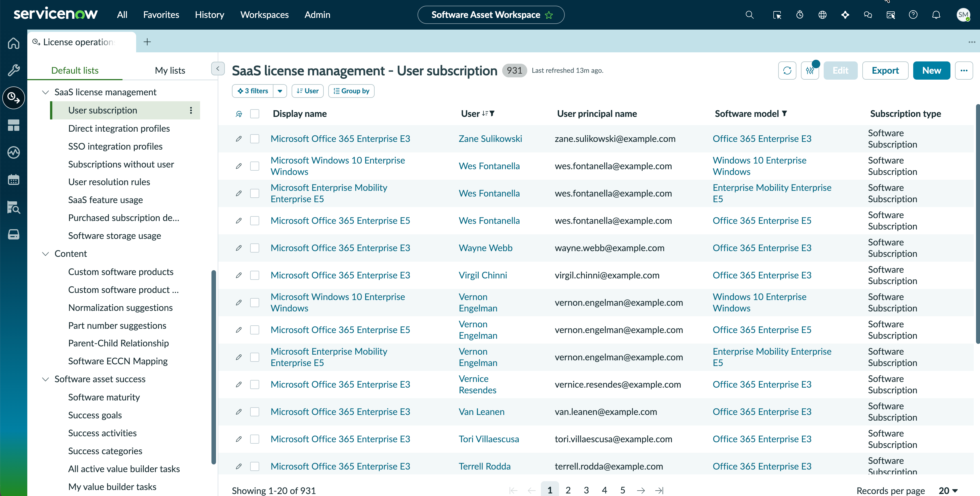The width and height of the screenshot is (980, 496).
Task: Switch to My lists tab
Action: pyautogui.click(x=170, y=71)
